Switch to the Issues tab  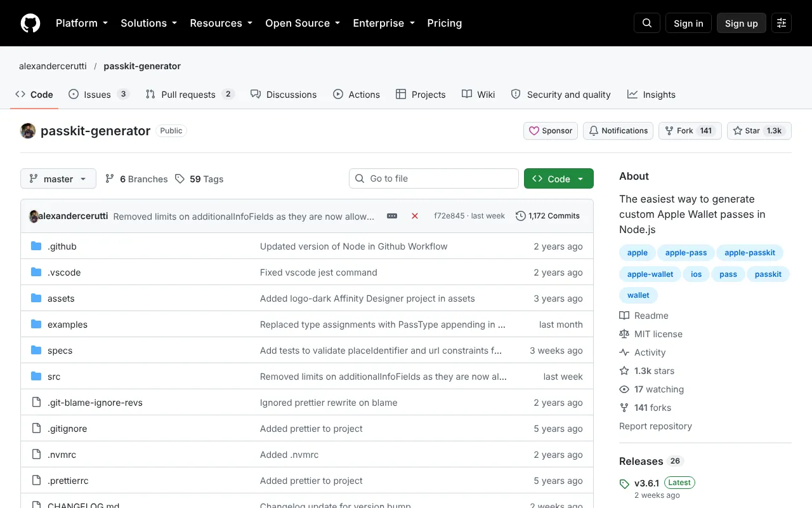[98, 95]
